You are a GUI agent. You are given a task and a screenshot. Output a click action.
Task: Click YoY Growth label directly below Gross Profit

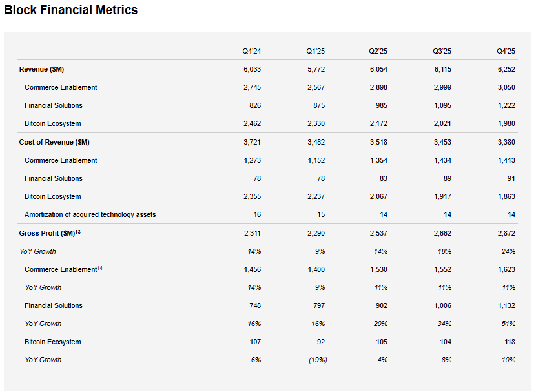(x=37, y=251)
